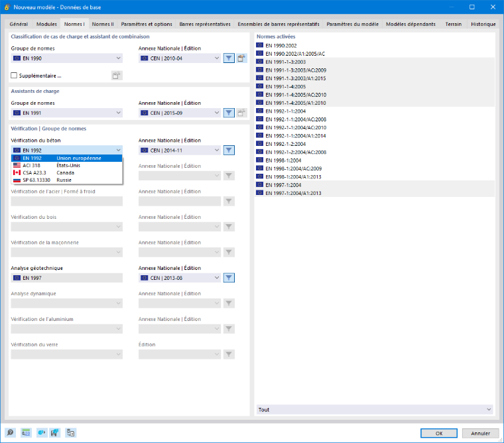Image resolution: width=504 pixels, height=443 pixels.
Task: Select EN 1991-1-4:2005/A1:2010 in list
Action: (x=375, y=103)
